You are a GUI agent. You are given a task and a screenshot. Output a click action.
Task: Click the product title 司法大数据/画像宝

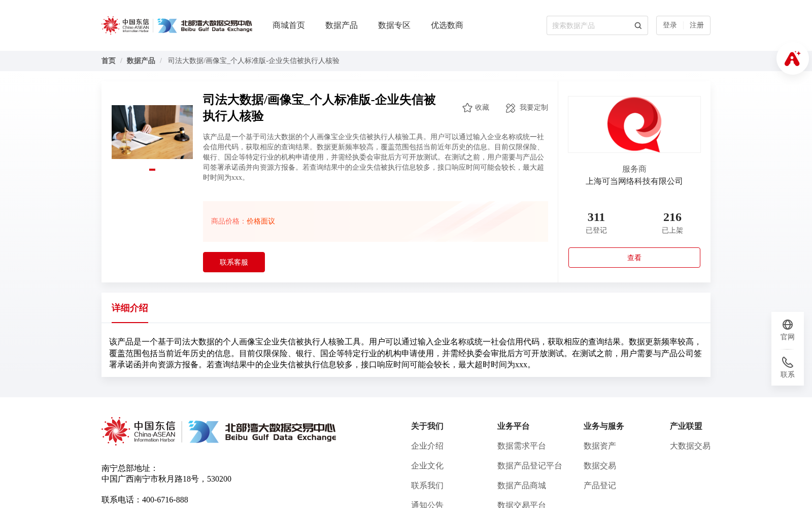pyautogui.click(x=319, y=108)
